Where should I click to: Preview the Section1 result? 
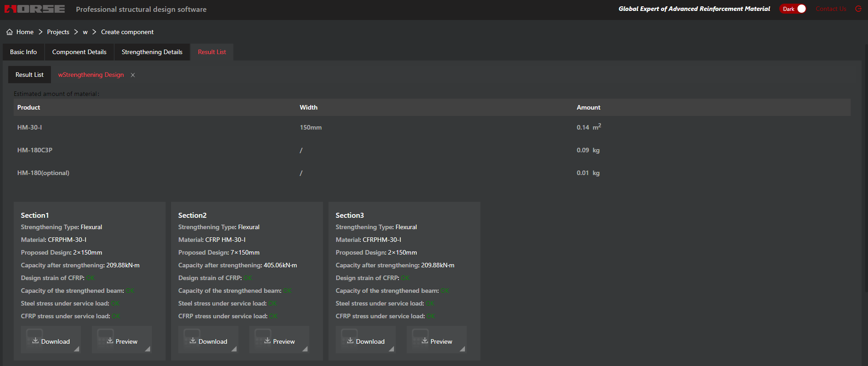click(122, 341)
